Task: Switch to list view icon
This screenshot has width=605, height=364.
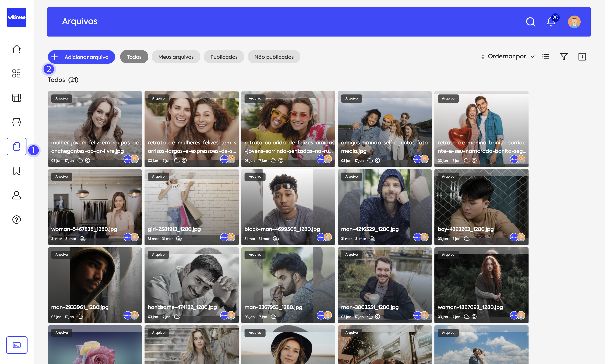Action: (545, 57)
